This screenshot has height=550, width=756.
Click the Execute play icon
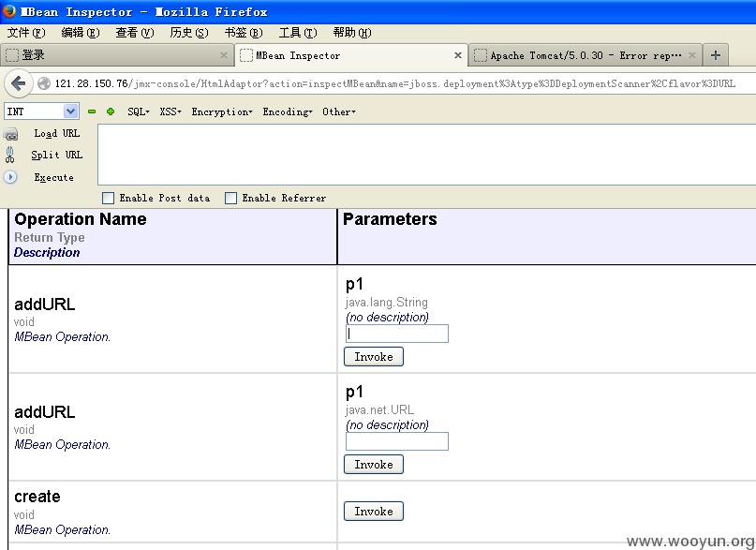click(10, 177)
